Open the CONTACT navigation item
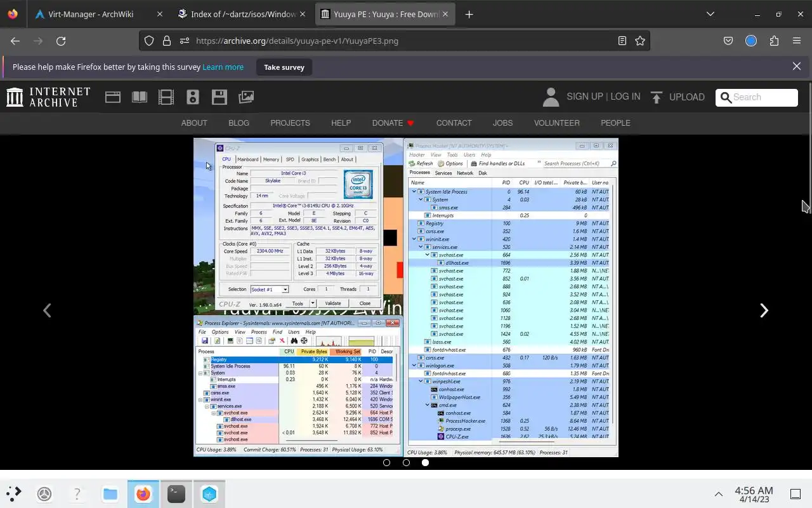The width and height of the screenshot is (812, 508). (x=454, y=123)
